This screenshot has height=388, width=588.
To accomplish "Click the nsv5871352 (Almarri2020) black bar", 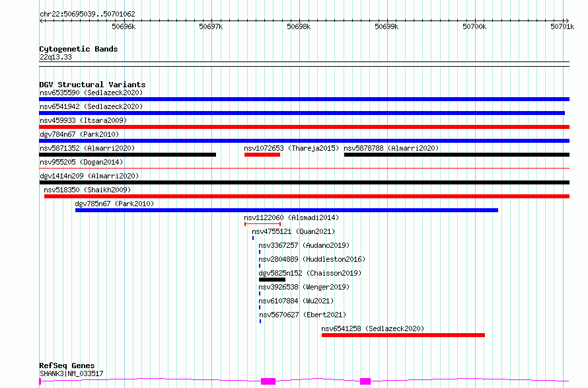I will click(x=128, y=155).
